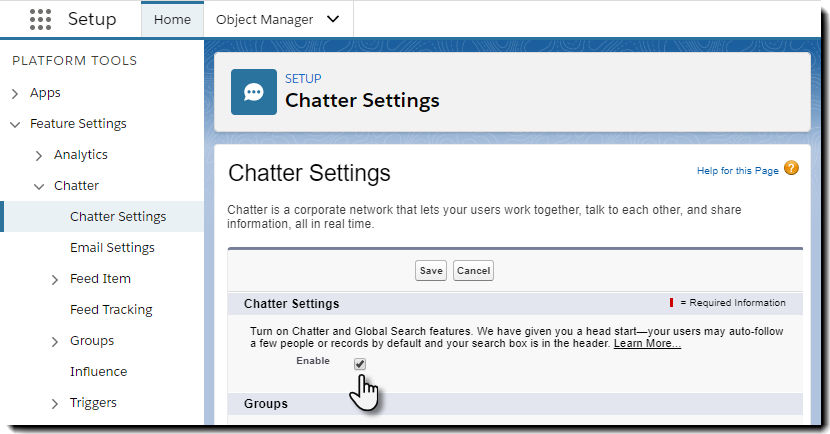Screen dimensions: 830x434
Task: Uncheck the Enable Chatter checkbox
Action: 360,364
